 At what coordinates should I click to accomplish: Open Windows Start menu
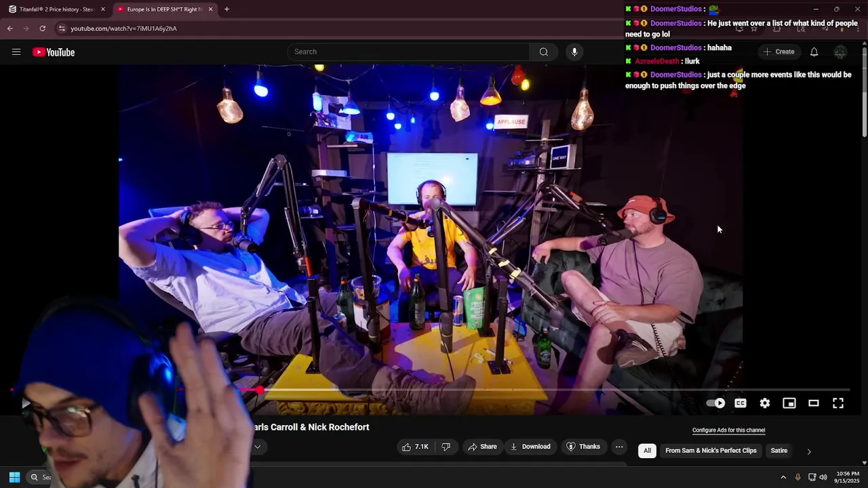click(14, 477)
